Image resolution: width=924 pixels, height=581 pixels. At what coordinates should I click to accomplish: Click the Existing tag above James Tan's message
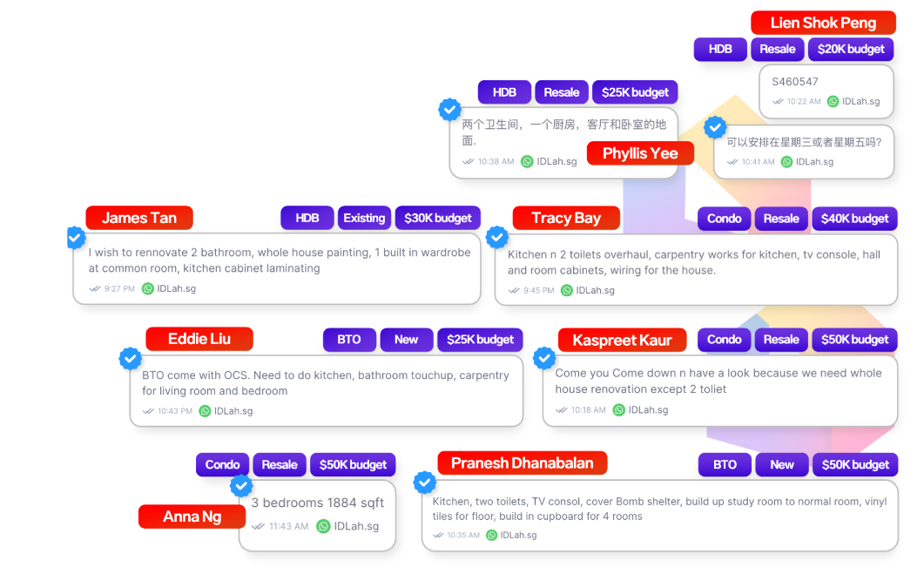point(364,218)
